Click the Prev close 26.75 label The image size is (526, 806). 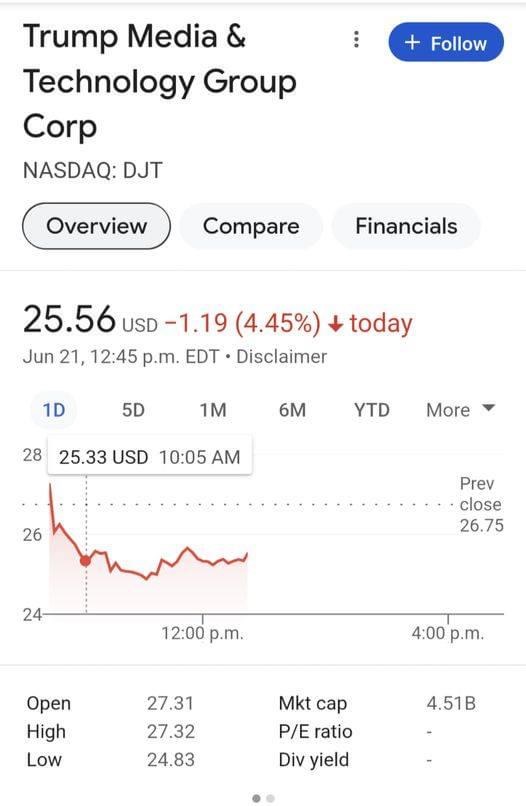pyautogui.click(x=481, y=504)
